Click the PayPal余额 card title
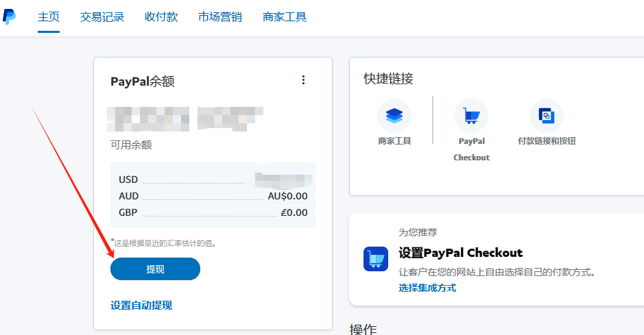Image resolution: width=644 pixels, height=335 pixels. (x=142, y=82)
